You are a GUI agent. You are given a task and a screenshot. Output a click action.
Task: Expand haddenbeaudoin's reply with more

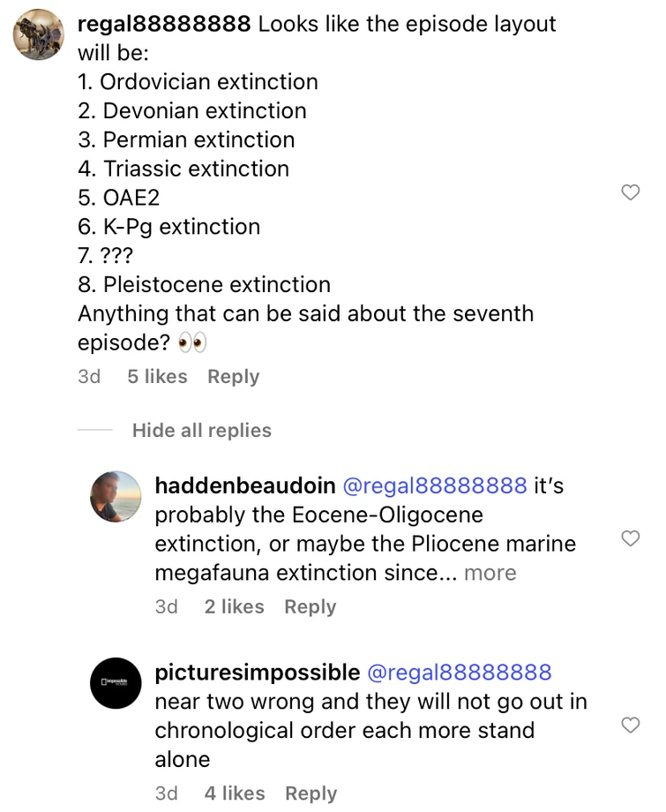(x=490, y=573)
